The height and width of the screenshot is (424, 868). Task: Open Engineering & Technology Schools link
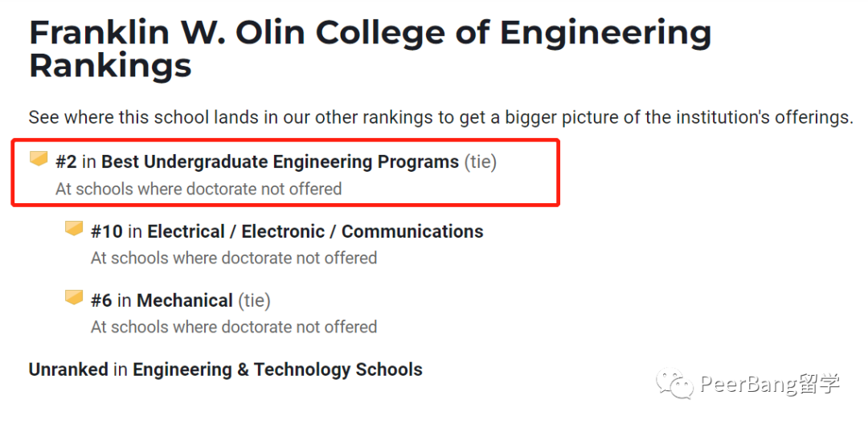point(277,369)
